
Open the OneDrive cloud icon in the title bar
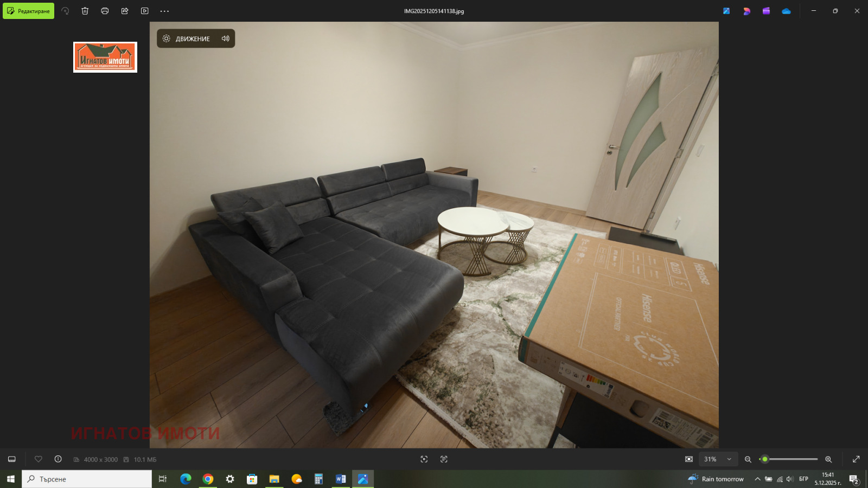(x=786, y=11)
